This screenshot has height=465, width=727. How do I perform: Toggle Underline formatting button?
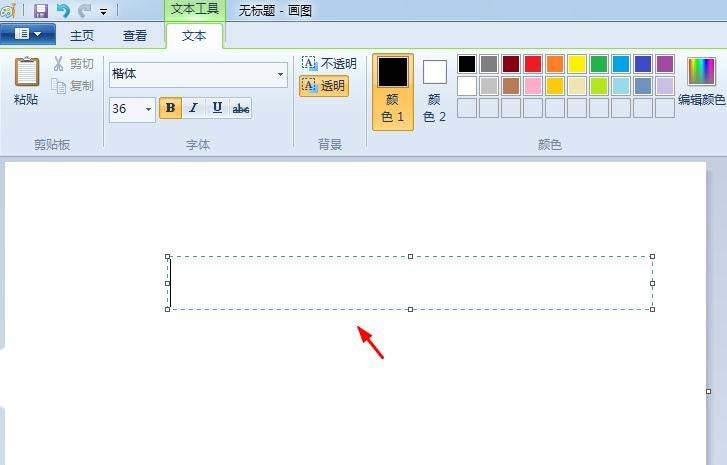217,108
